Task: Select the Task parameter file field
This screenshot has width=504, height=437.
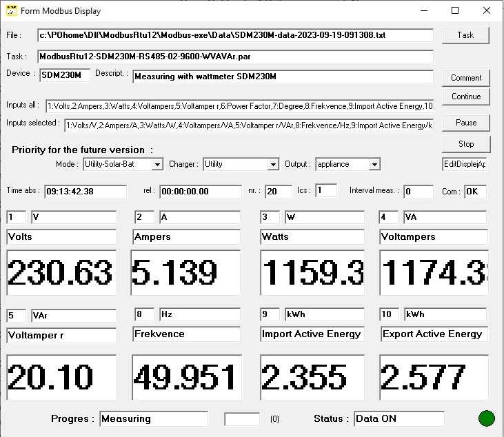Action: click(x=235, y=57)
